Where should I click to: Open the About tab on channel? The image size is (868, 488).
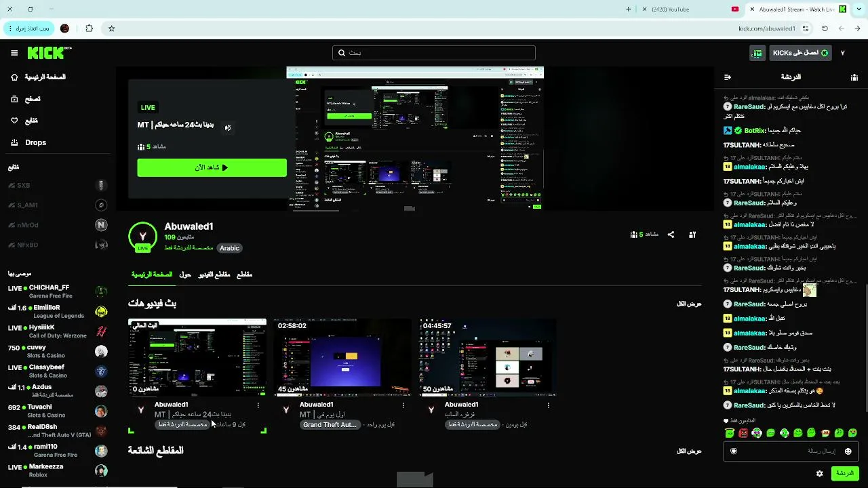tap(185, 274)
